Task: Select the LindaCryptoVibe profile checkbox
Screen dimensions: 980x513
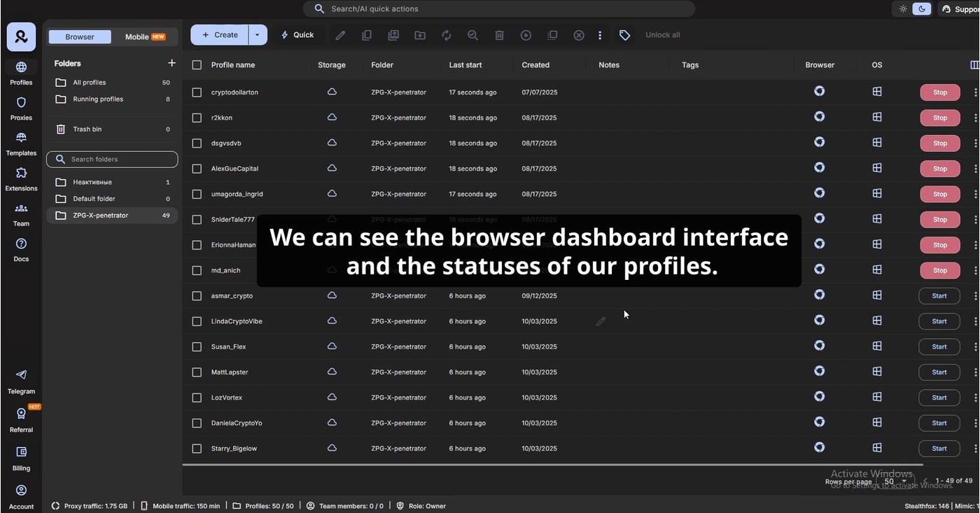Action: 197,321
